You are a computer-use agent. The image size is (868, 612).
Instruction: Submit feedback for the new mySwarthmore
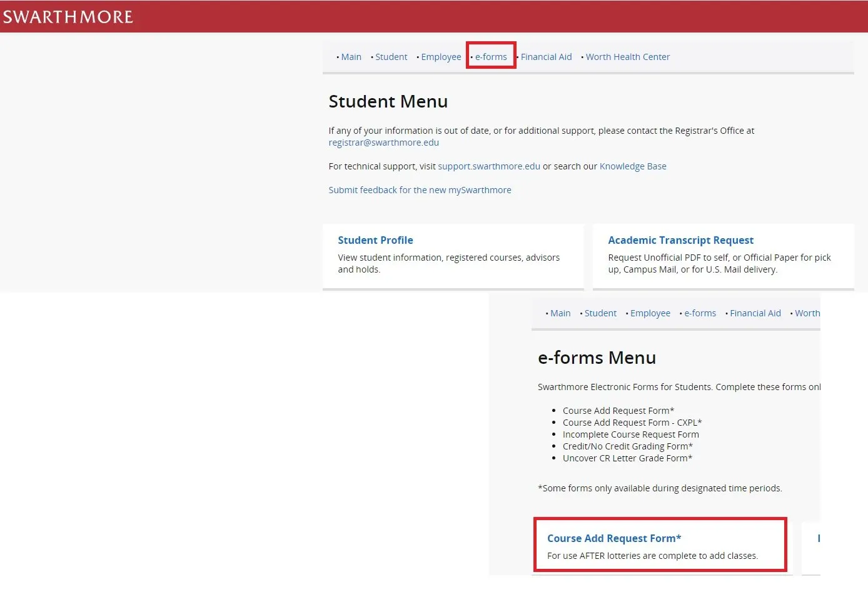click(420, 190)
